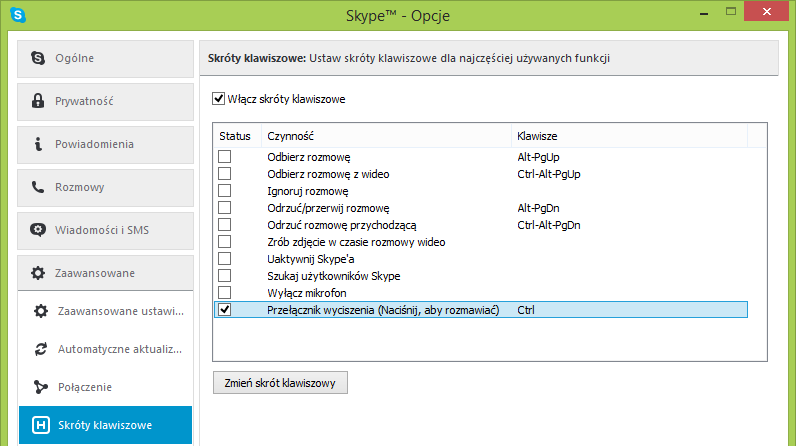Select the Szukaj użytkowników Skype row text
This screenshot has height=446, width=796.
(x=334, y=276)
